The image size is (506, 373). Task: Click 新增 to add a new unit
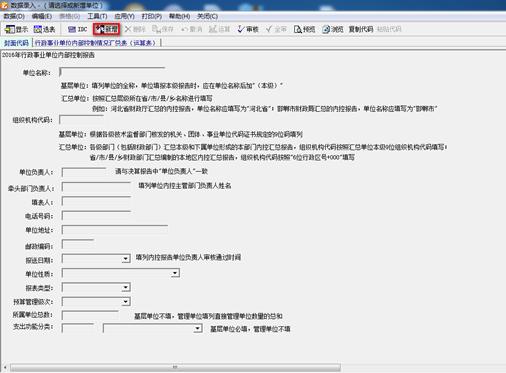point(107,29)
